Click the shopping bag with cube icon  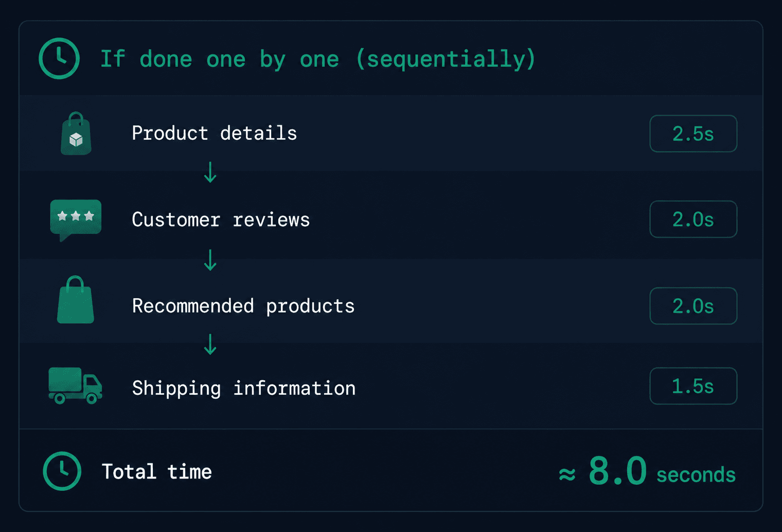76,133
